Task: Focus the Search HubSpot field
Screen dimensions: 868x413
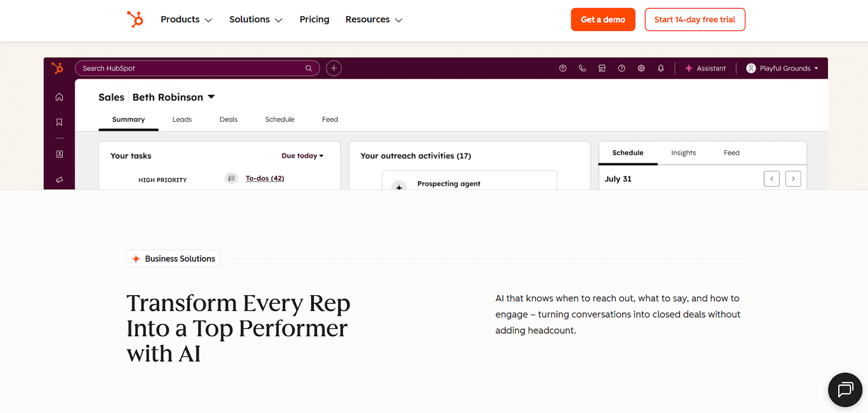Action: [197, 68]
